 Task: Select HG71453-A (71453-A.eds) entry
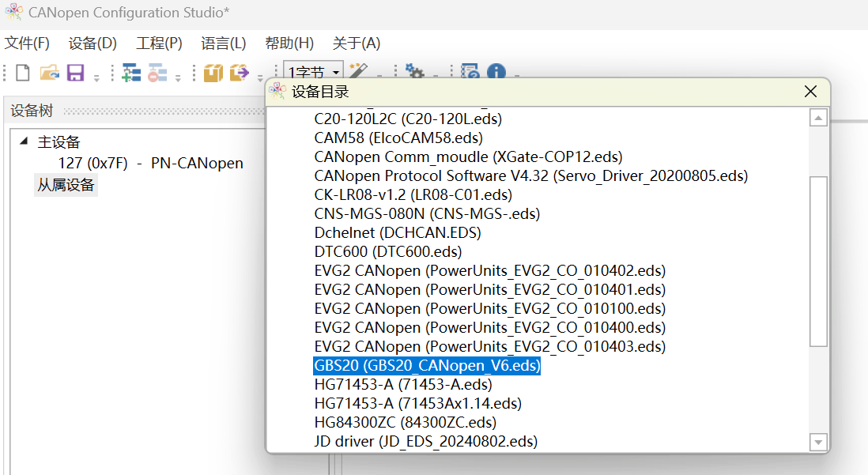click(x=403, y=384)
